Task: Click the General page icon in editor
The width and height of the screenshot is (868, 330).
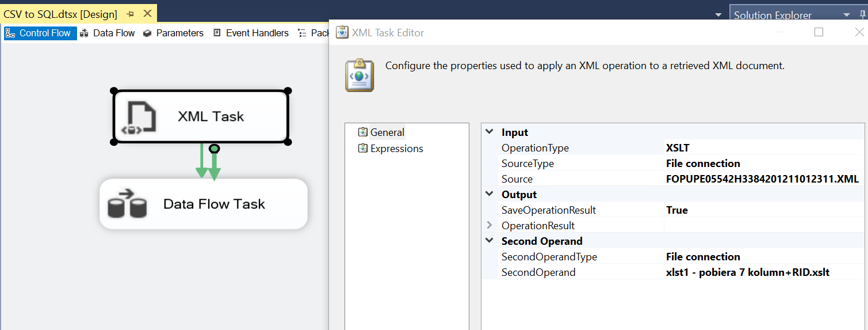Action: tap(362, 132)
